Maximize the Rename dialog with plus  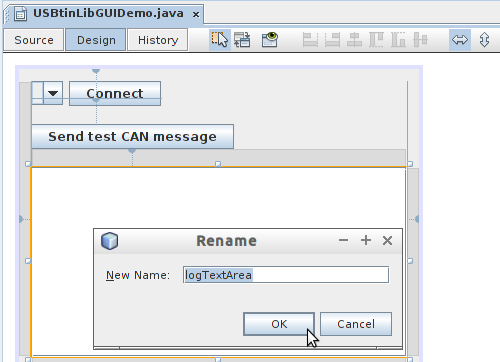(x=366, y=240)
